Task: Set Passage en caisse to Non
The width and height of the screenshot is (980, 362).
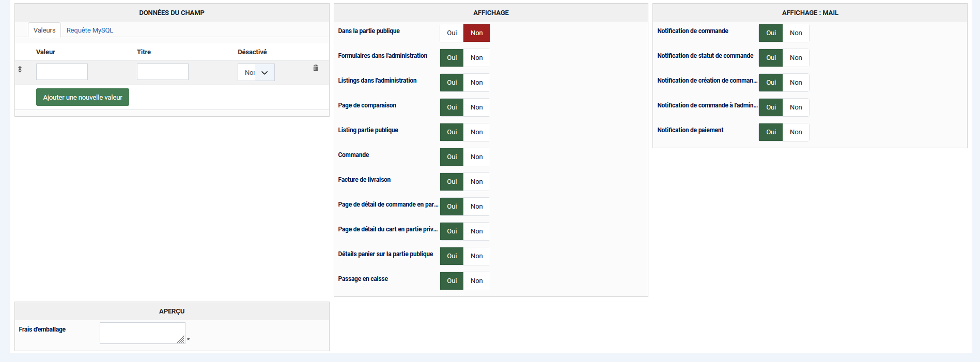Action: click(x=476, y=281)
